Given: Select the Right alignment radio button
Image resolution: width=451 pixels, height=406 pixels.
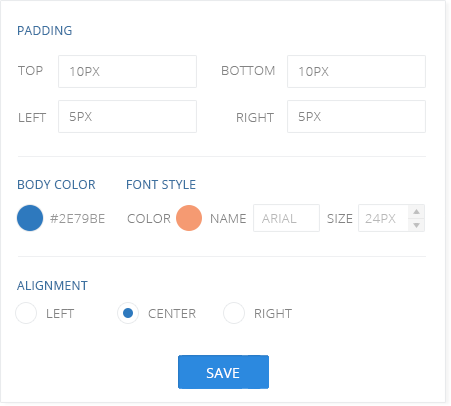Looking at the screenshot, I should 234,313.
